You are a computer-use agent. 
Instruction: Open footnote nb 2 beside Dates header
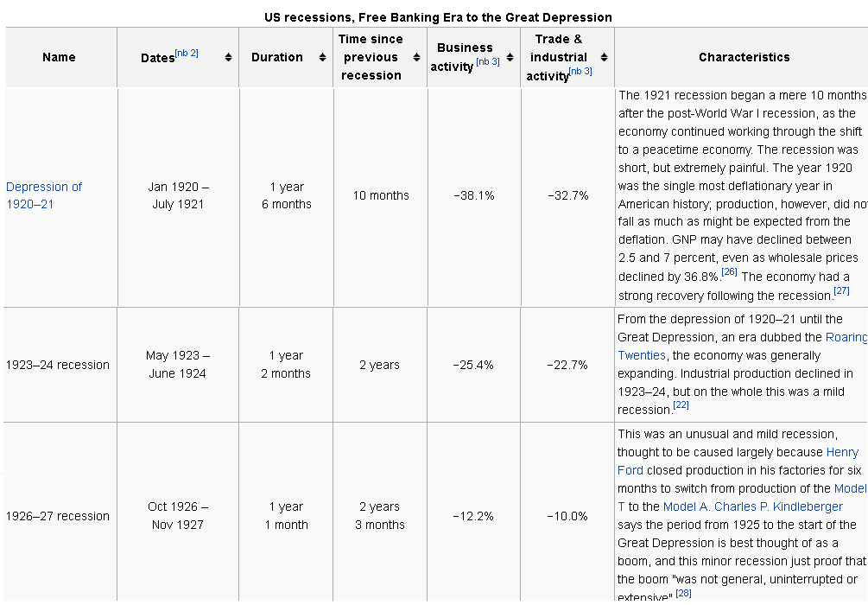click(185, 51)
